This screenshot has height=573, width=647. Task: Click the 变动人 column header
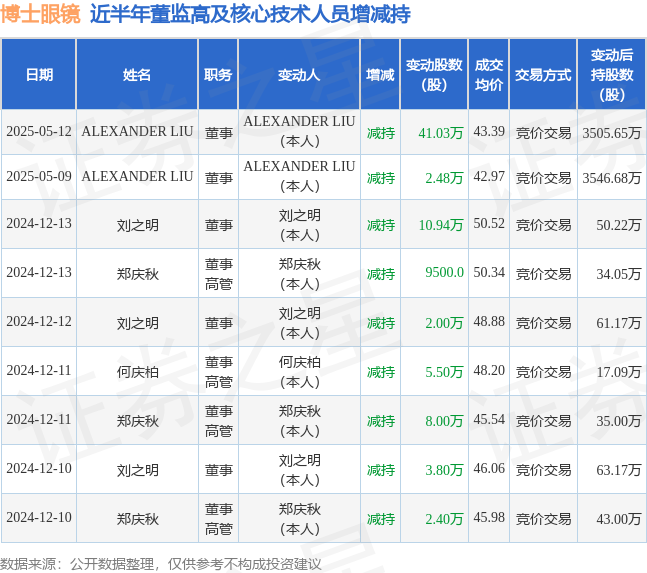point(299,75)
